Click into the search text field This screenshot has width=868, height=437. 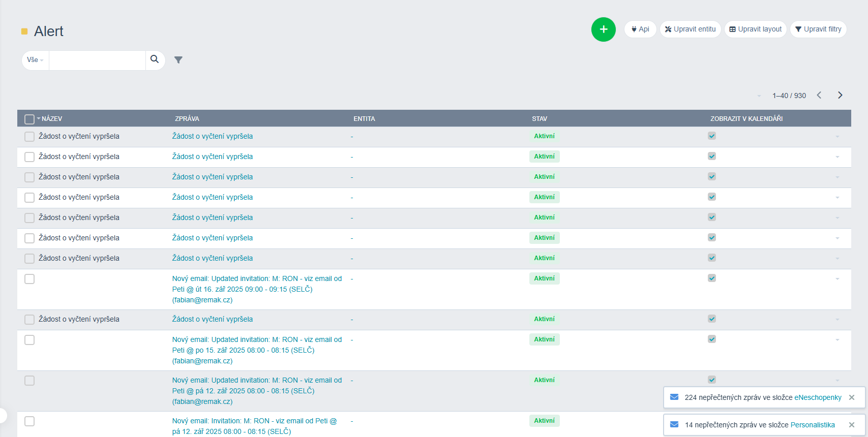(97, 60)
